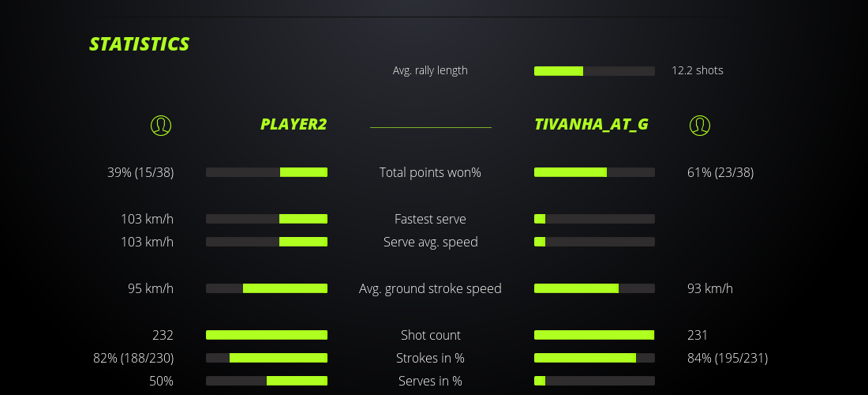The height and width of the screenshot is (395, 868).
Task: Select the TIVANHA_AT_G name heading
Action: click(591, 124)
